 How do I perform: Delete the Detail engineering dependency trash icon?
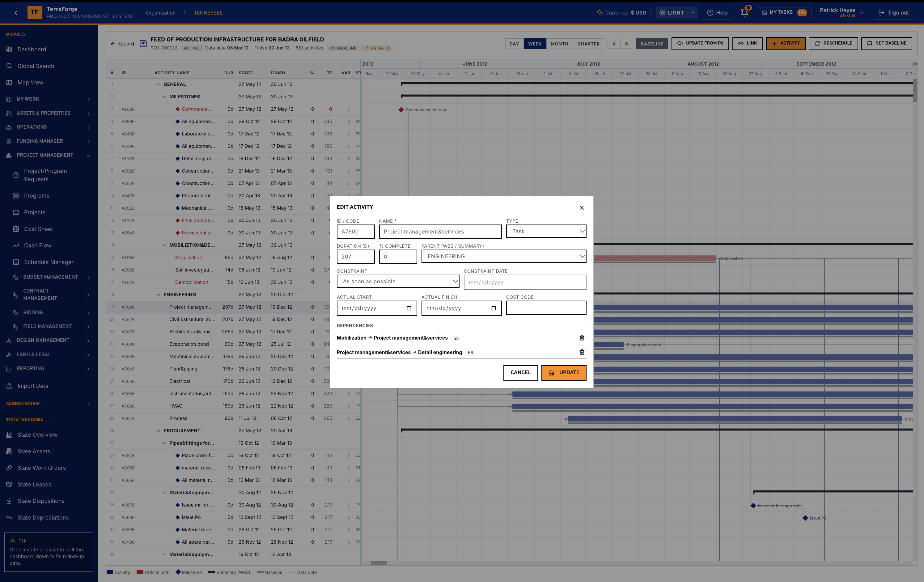[x=582, y=352]
